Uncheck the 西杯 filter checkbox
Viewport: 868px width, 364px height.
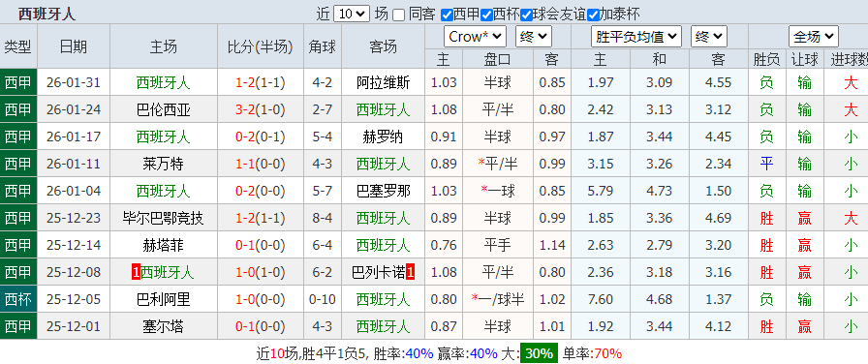(x=486, y=15)
